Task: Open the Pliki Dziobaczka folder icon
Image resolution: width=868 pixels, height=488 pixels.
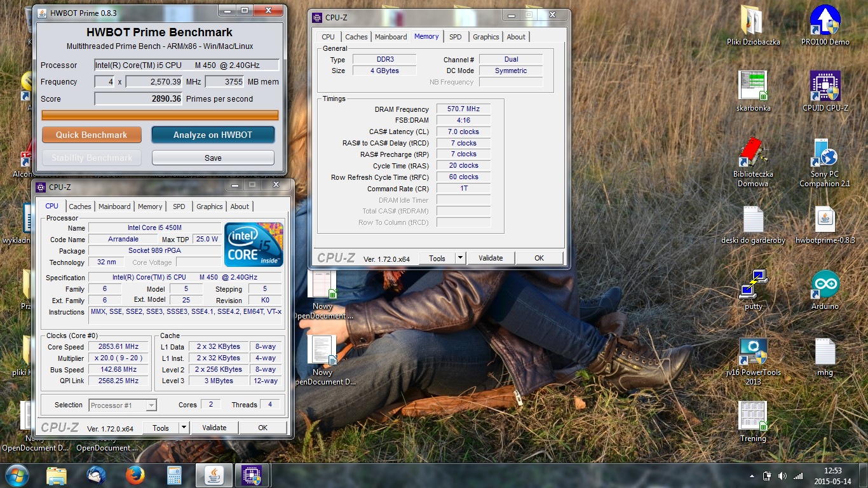Action: coord(753,20)
